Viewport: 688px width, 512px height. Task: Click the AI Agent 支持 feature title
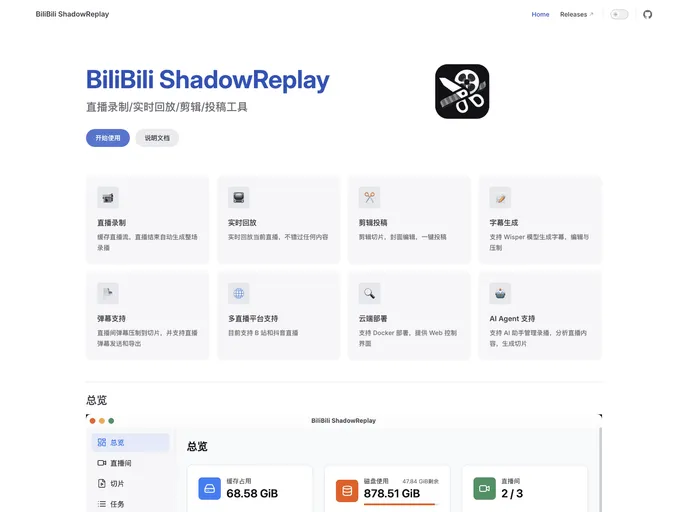512,319
